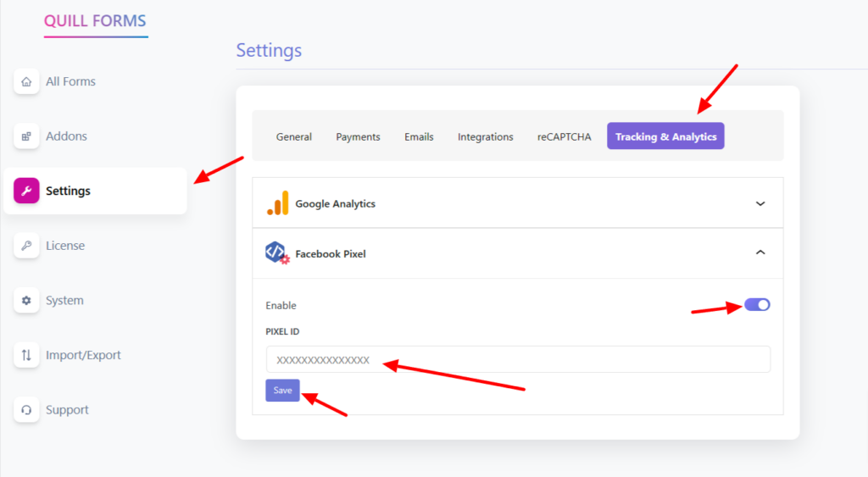868x477 pixels.
Task: Select the reCAPTCHA tab
Action: point(564,136)
